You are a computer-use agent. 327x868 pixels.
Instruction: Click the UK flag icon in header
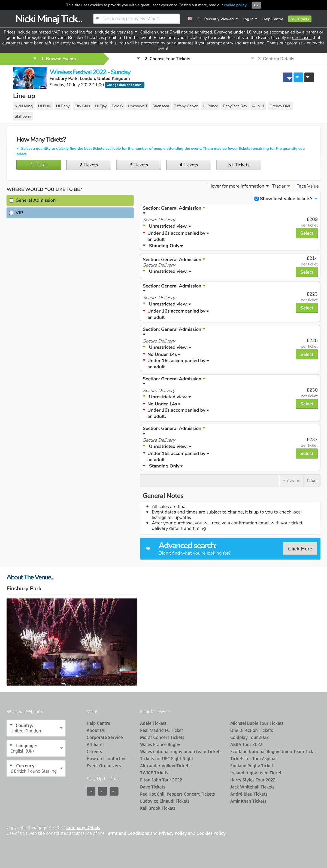click(190, 19)
